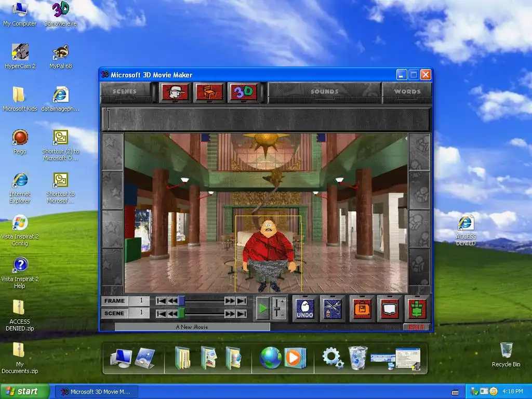The image size is (532, 399).
Task: Open the Props browser (chair icon)
Action: (x=209, y=91)
